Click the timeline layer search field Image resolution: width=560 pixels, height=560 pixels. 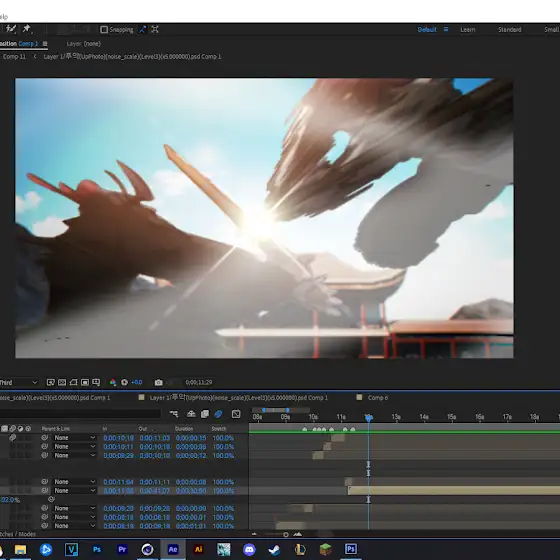pos(80,414)
